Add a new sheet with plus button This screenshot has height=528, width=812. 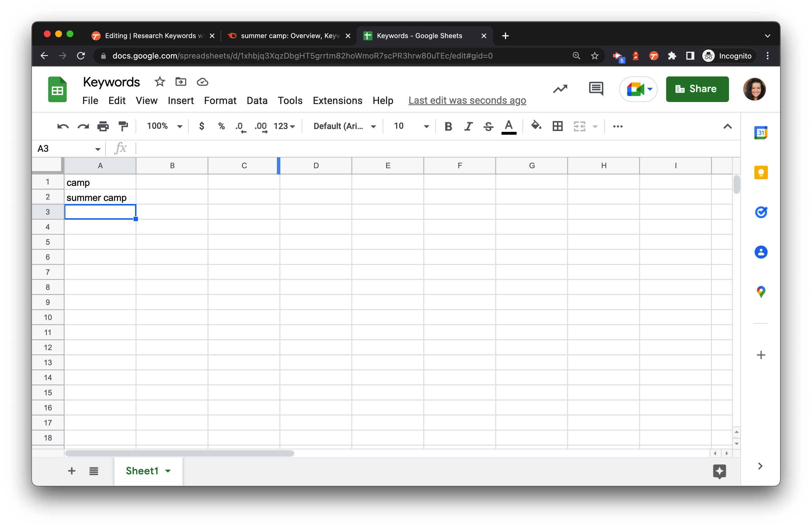click(x=72, y=471)
